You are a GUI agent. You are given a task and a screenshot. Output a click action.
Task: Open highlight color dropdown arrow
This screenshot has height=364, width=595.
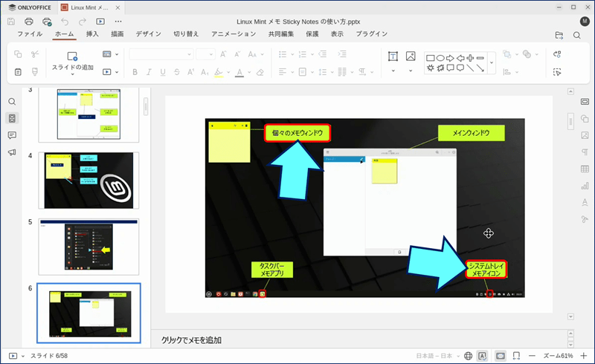click(x=228, y=72)
